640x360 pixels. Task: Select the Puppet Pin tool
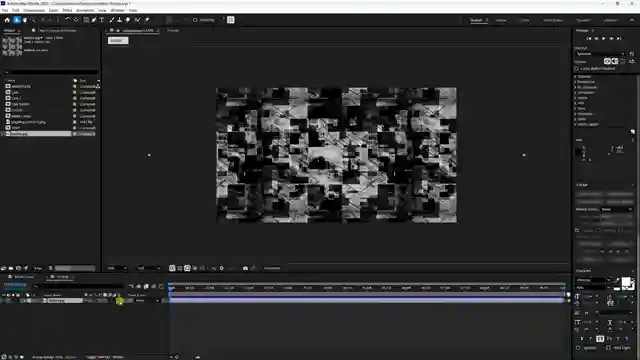click(147, 20)
